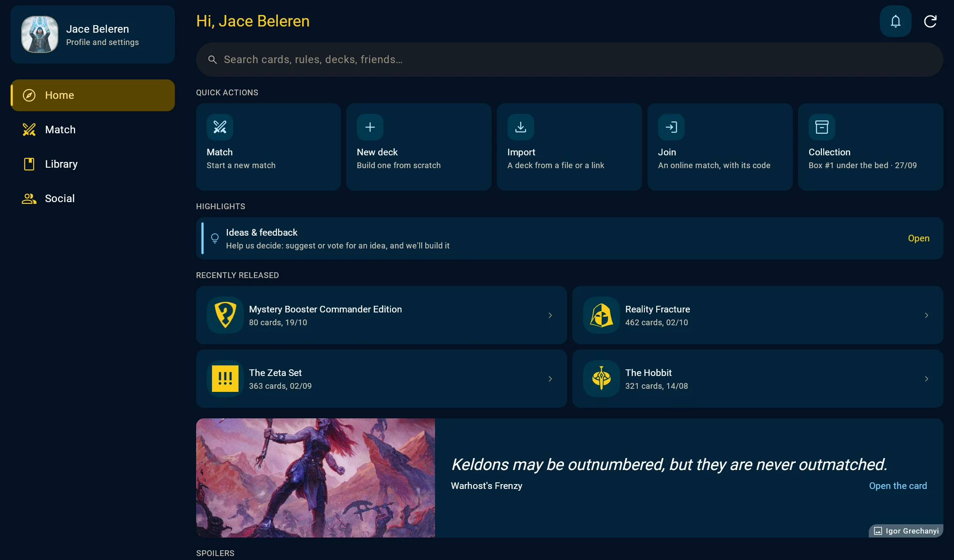Viewport: 954px width, 560px height.
Task: Click the lightbulb icon by Ideas & feedback
Action: point(215,238)
